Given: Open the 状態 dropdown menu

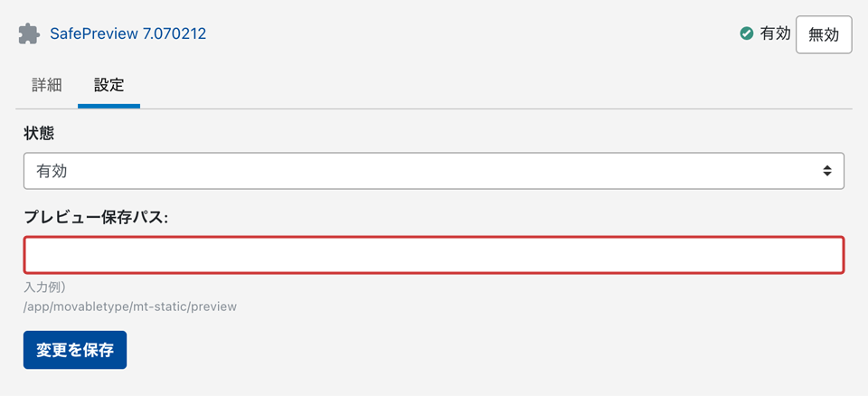Looking at the screenshot, I should (434, 170).
